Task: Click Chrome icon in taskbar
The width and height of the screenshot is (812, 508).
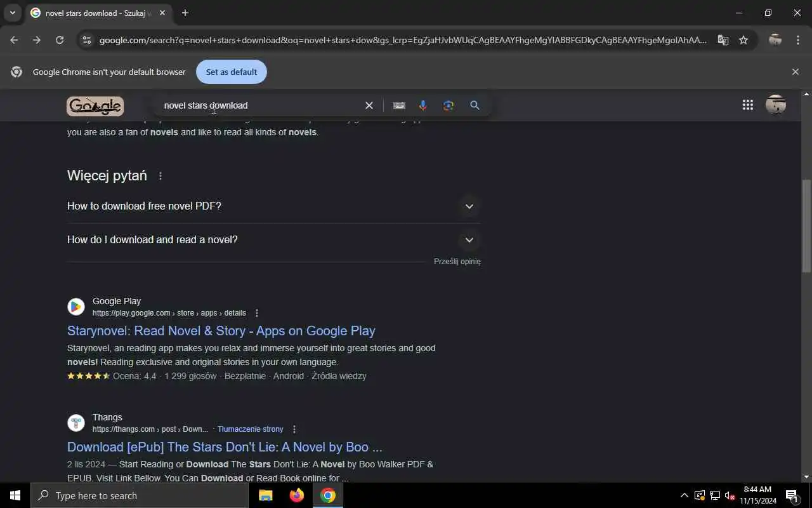Action: click(x=328, y=495)
